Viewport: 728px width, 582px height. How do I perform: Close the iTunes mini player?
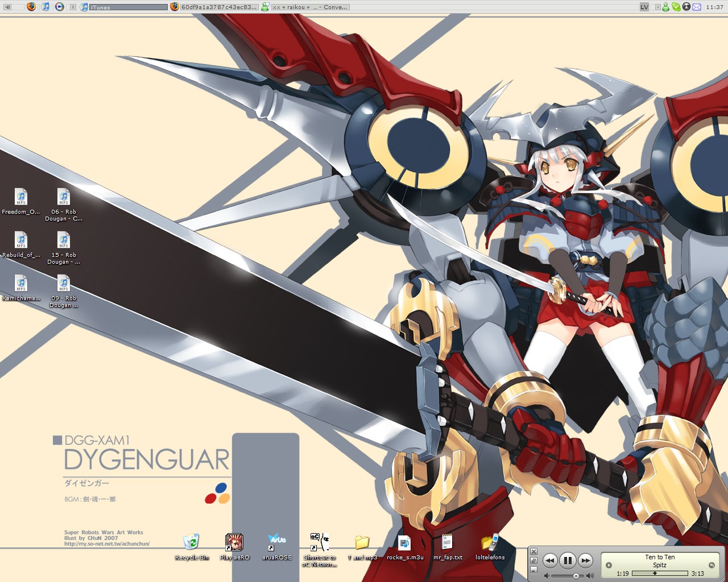point(533,551)
